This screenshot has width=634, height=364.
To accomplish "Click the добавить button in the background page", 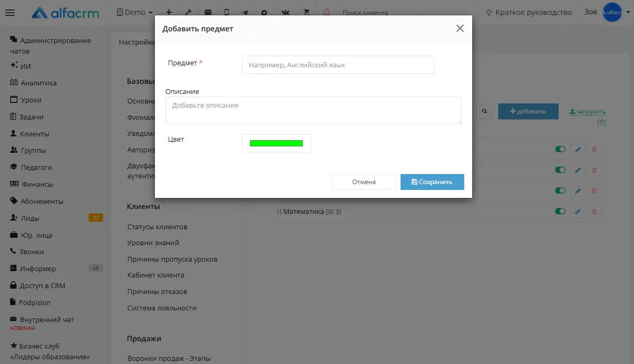I will point(528,111).
